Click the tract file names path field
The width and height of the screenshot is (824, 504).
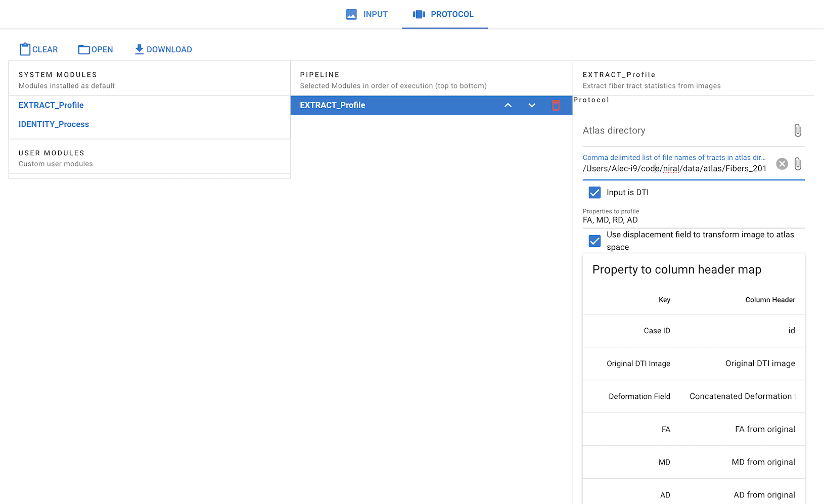[x=676, y=168]
